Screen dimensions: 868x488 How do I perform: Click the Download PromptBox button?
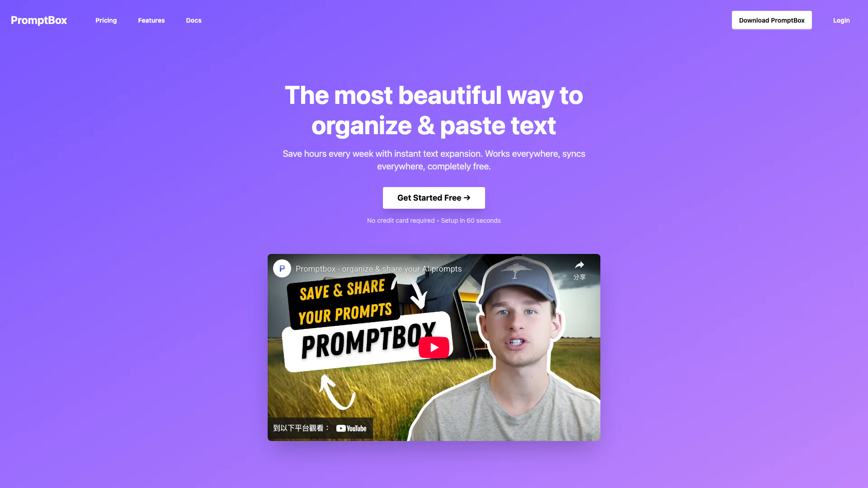772,20
